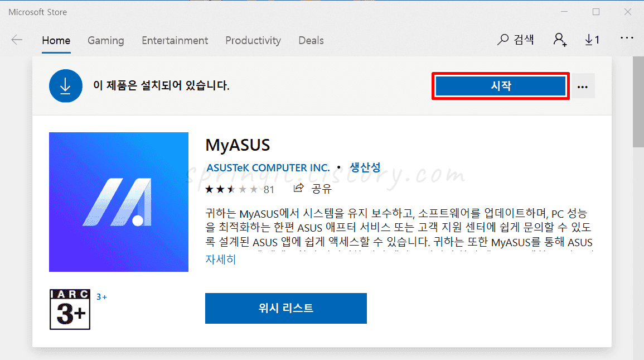Screen dimensions: 644x360
Task: Click the MyASUS app logo image
Action: (119, 202)
